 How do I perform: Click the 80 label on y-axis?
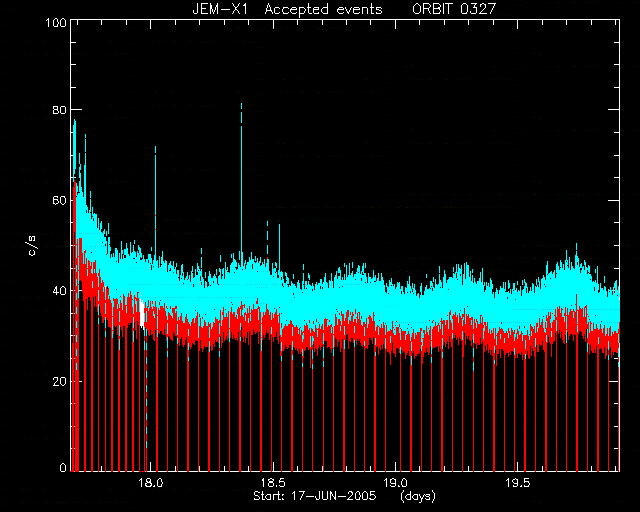(x=59, y=109)
